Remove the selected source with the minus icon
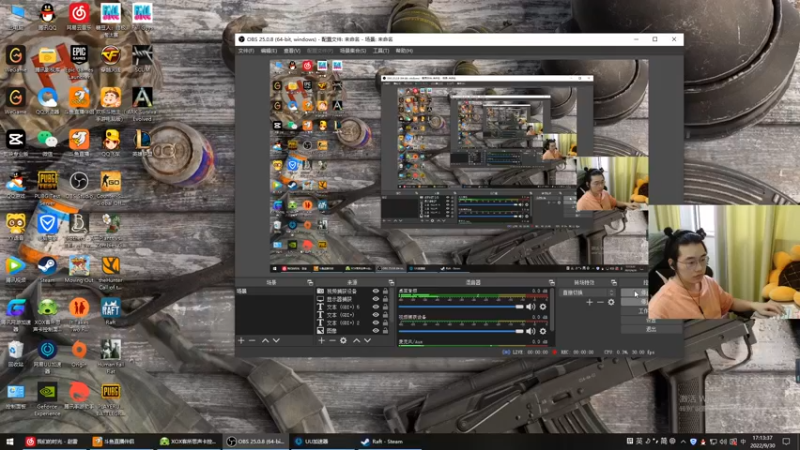 pos(332,340)
